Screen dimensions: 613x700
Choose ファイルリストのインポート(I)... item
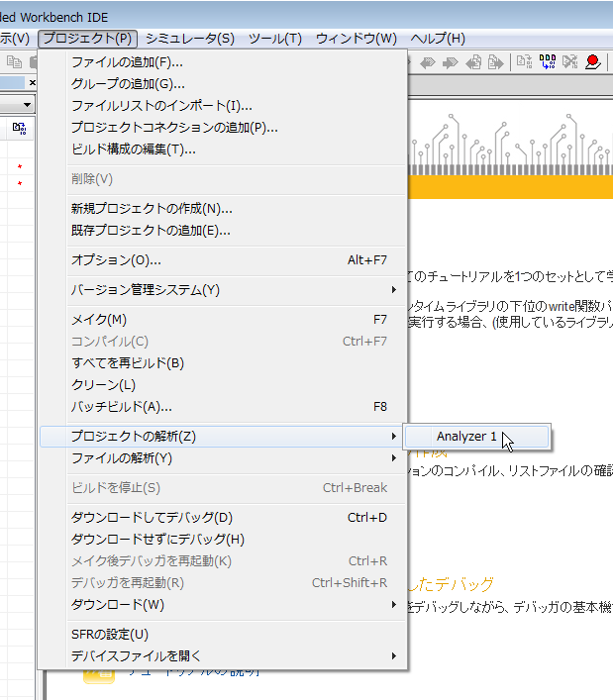[223, 106]
